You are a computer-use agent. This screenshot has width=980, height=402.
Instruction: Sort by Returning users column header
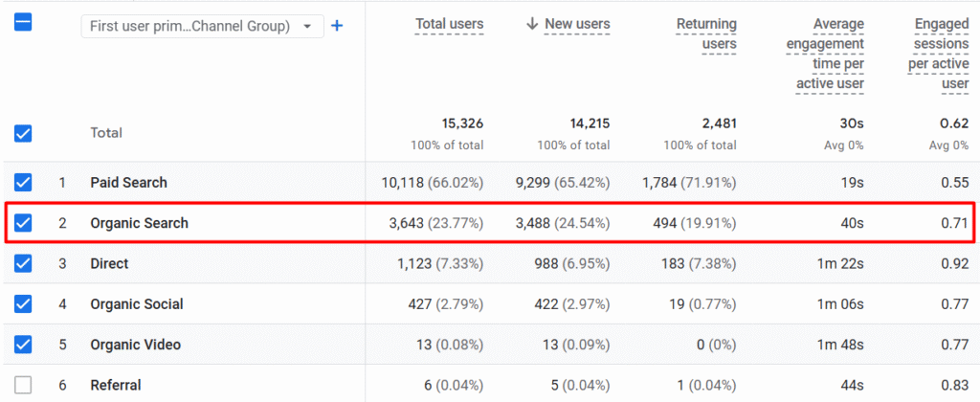706,33
